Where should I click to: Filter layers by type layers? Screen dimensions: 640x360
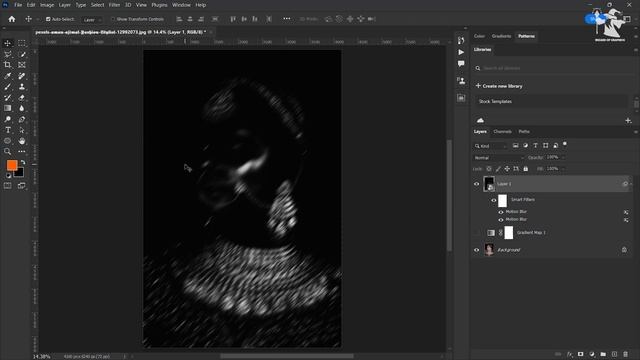[x=536, y=145]
